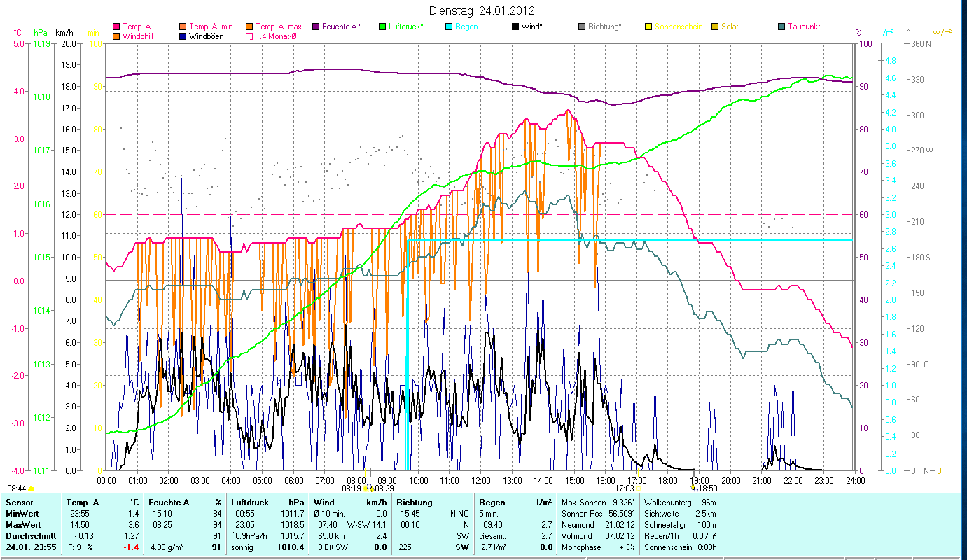This screenshot has width=967, height=560.
Task: Click the Temp. A. legend color square
Action: click(x=116, y=27)
